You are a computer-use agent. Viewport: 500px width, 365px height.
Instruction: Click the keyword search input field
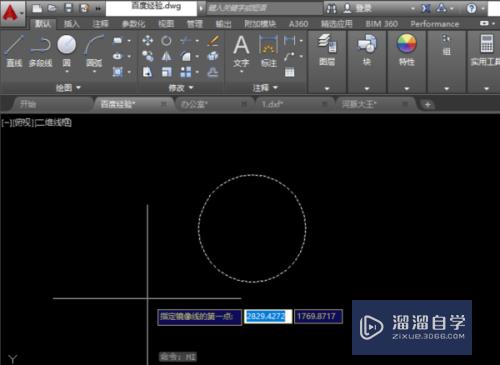coord(264,8)
